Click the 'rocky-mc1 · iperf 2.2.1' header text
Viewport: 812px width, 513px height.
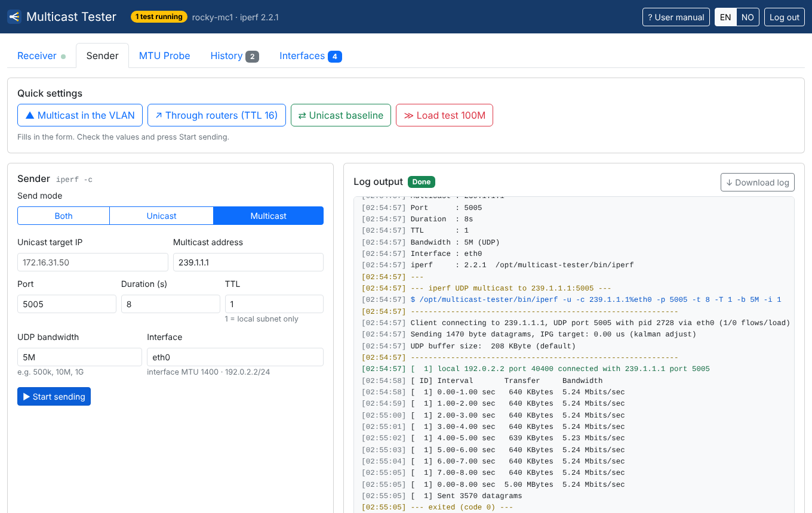click(x=235, y=17)
